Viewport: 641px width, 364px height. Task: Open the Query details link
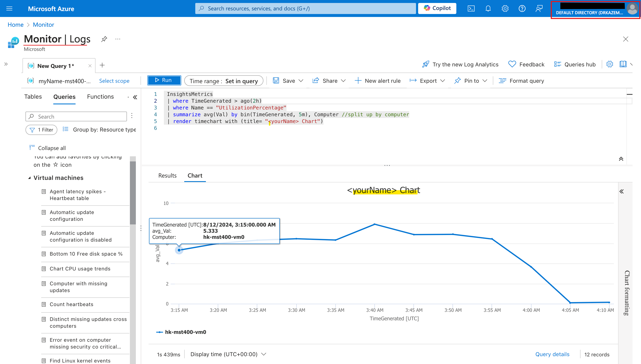[552, 354]
